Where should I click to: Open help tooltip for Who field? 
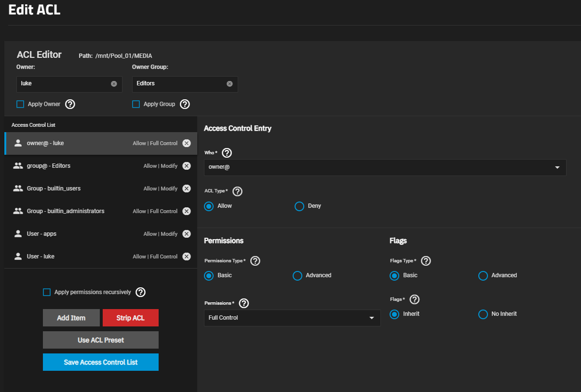227,153
